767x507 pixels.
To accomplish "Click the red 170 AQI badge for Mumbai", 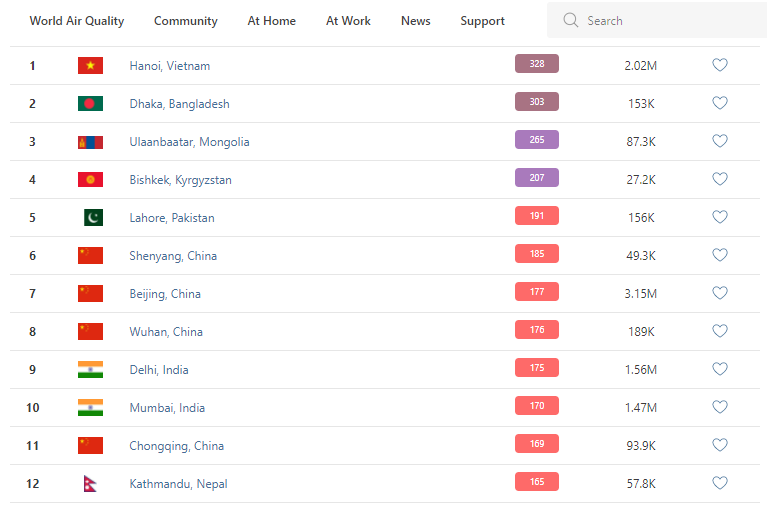I will [537, 406].
